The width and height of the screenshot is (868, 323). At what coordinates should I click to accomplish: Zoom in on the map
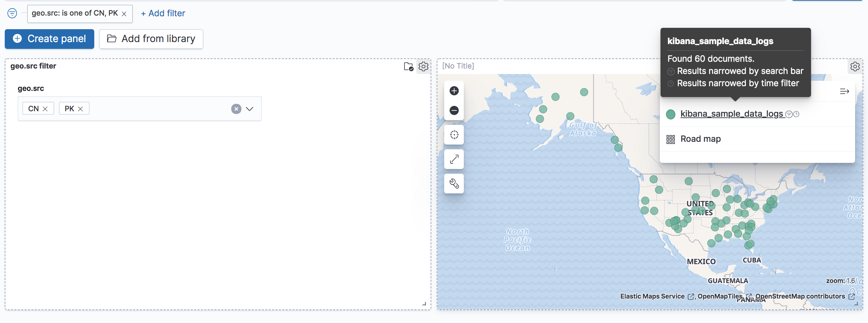[x=454, y=91]
